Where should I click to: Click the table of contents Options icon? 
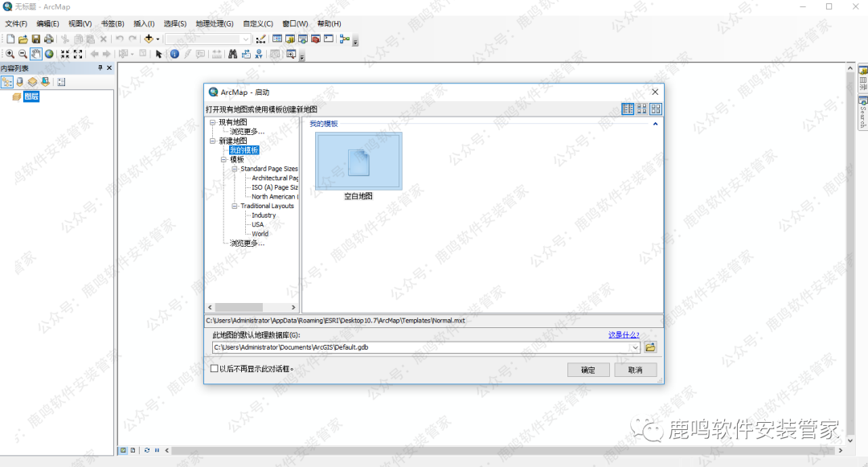(61, 82)
